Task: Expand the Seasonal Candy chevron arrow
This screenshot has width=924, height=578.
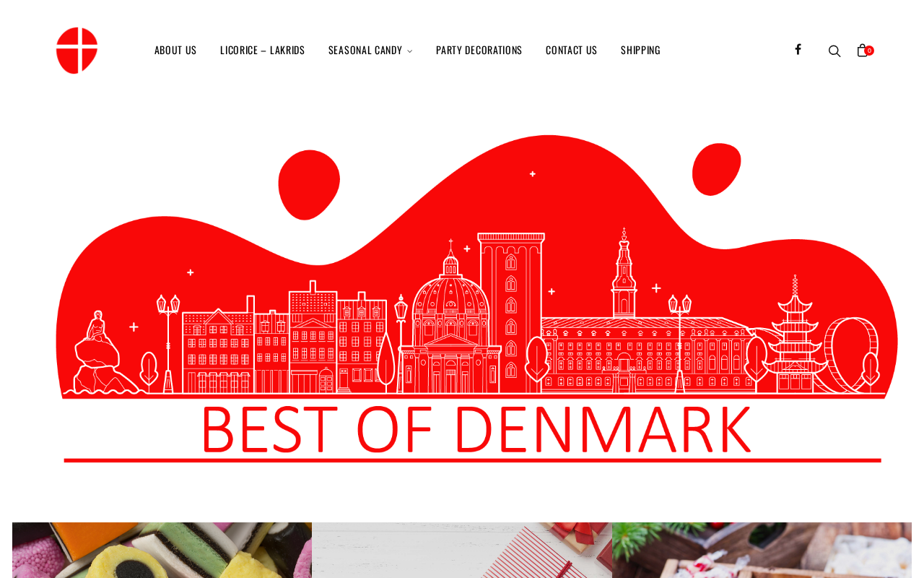Action: coord(410,51)
